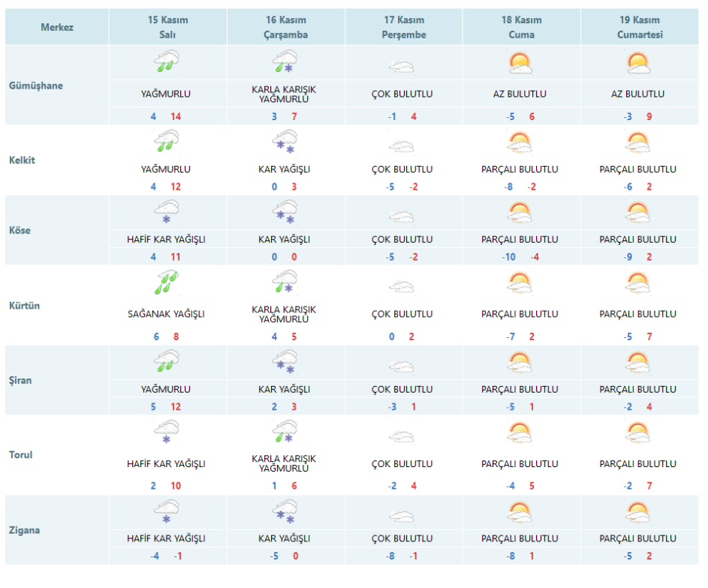Open the Kürtün location label
Viewport: 708px width, 588px height.
[25, 306]
